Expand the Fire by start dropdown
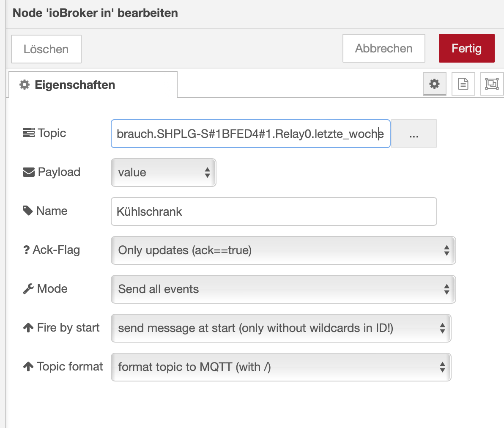The height and width of the screenshot is (428, 504). (281, 328)
